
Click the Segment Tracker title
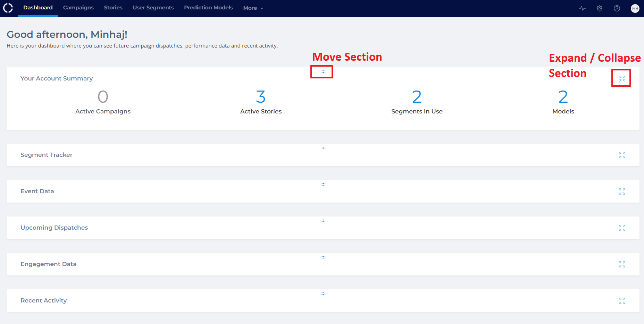click(47, 155)
